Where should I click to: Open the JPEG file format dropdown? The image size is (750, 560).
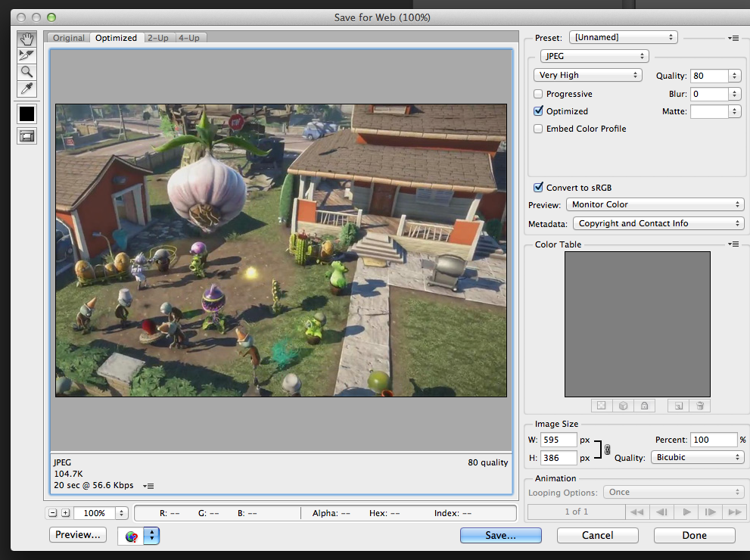click(x=594, y=56)
